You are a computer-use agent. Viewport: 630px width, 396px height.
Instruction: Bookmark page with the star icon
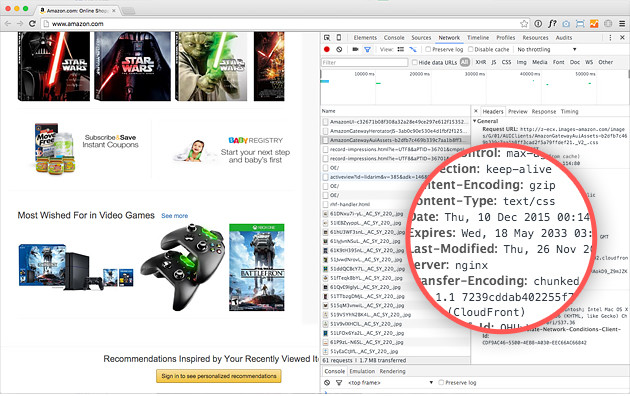click(x=524, y=24)
